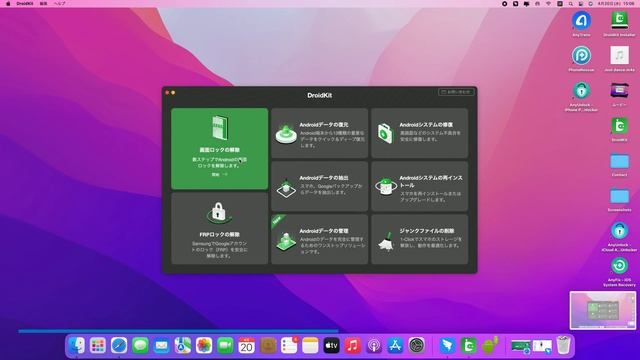The height and width of the screenshot is (360, 640).
Task: Open Mail from the Dock
Action: [161, 346]
